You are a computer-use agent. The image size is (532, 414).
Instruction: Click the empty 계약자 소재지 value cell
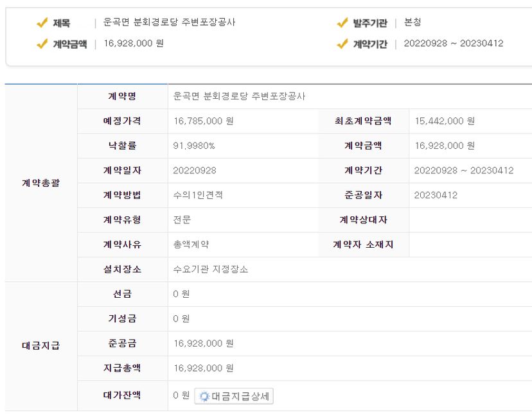click(x=470, y=245)
